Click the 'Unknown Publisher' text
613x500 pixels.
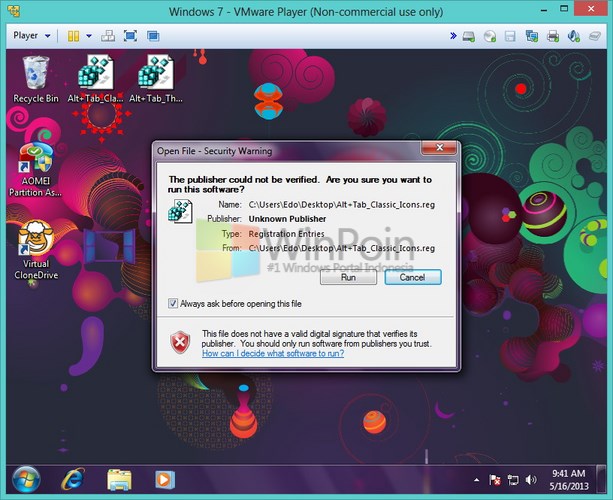(x=287, y=219)
